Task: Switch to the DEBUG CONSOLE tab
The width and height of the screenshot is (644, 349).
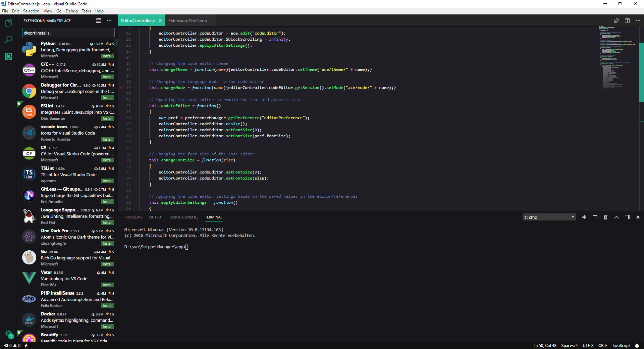Action: [184, 217]
